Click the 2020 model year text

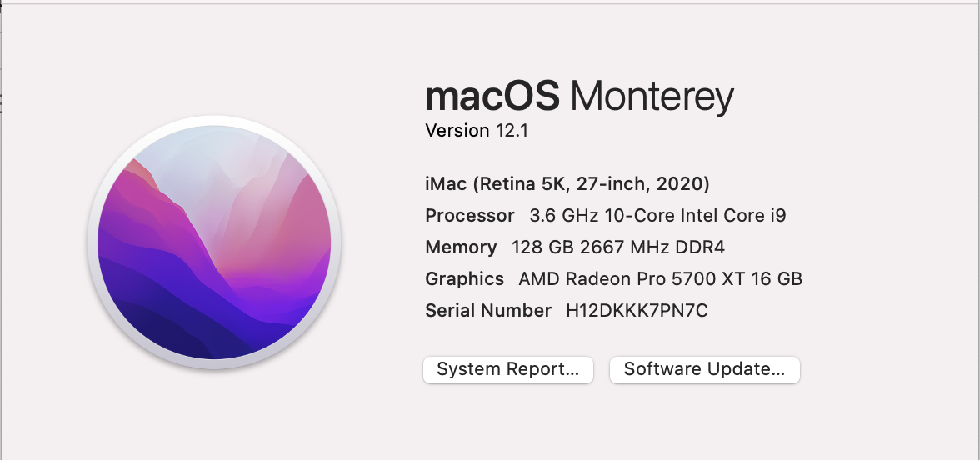(x=681, y=183)
